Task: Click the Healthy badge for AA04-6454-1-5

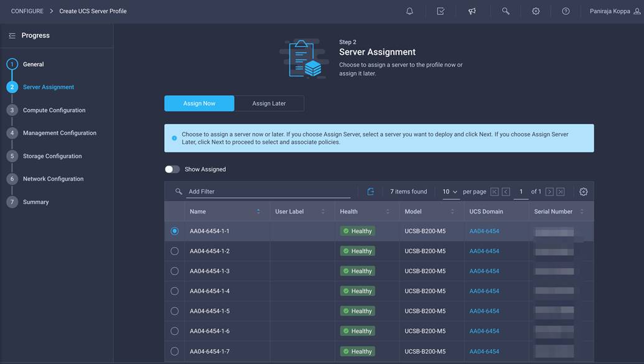Action: [x=357, y=311]
